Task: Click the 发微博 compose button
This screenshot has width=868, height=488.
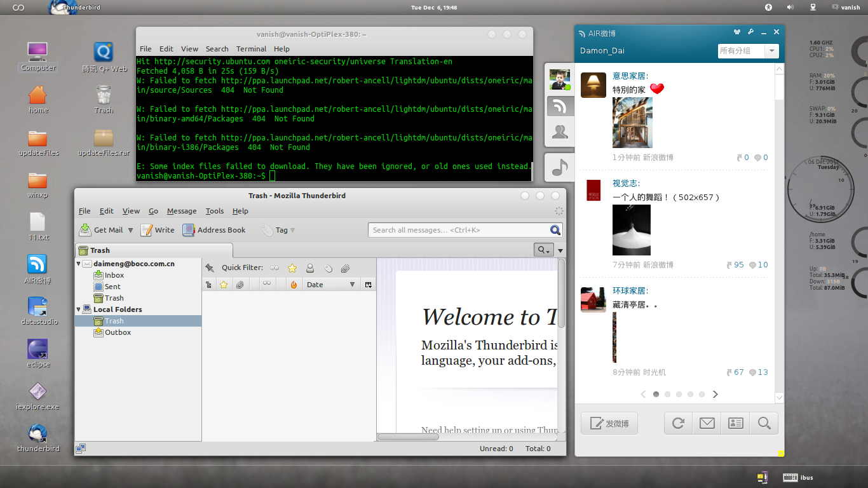Action: (609, 423)
